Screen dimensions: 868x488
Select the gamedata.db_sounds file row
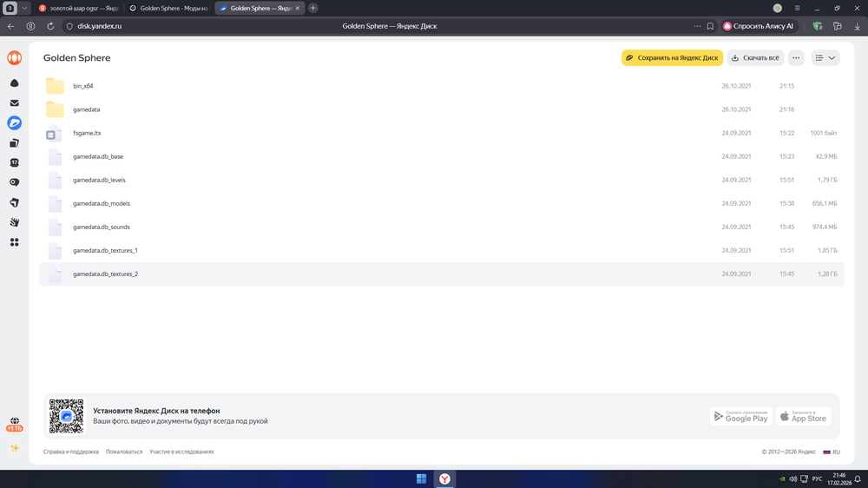coord(441,228)
